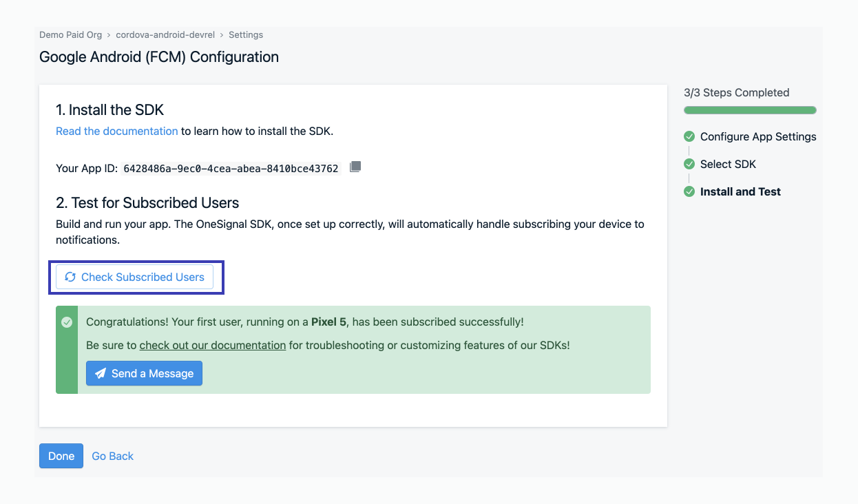Select the Install and Test step
The width and height of the screenshot is (858, 504).
click(x=740, y=191)
